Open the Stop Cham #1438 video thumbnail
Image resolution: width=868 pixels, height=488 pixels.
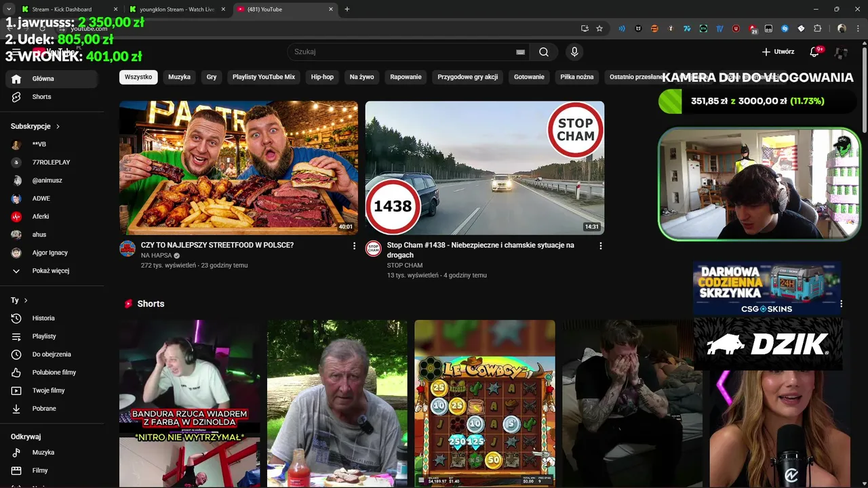485,168
